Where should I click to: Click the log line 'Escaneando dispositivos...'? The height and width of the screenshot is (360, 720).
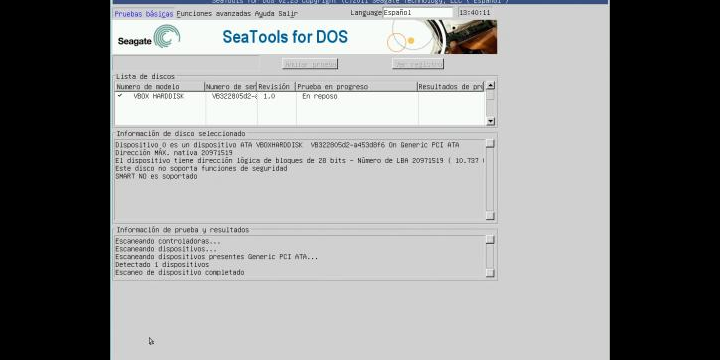pos(166,249)
